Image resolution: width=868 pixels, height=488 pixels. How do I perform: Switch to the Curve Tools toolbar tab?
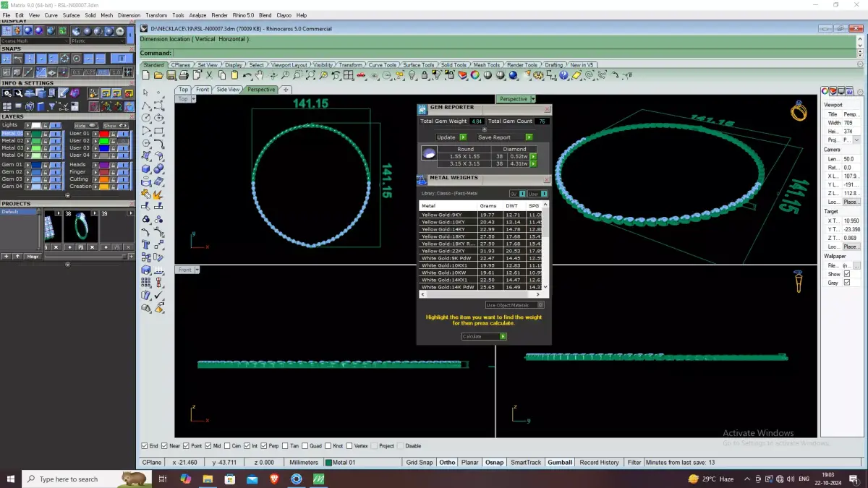382,65
